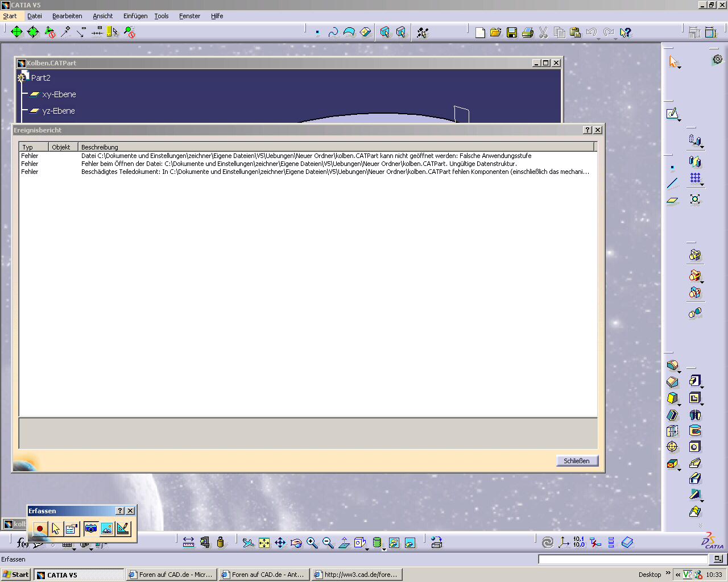Viewport: 728px width, 582px height.
Task: Click the Fly mode airplane icon
Action: (x=249, y=543)
